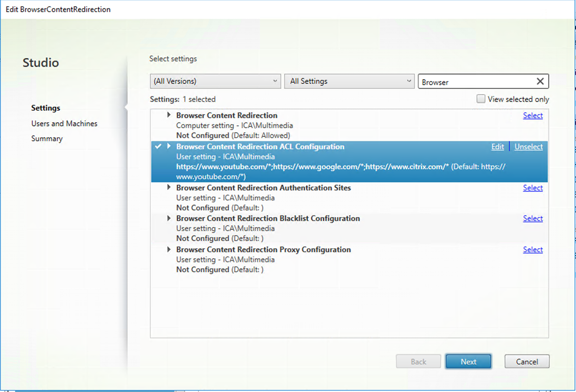
Task: Unselect the ACL Configuration setting
Action: 528,146
